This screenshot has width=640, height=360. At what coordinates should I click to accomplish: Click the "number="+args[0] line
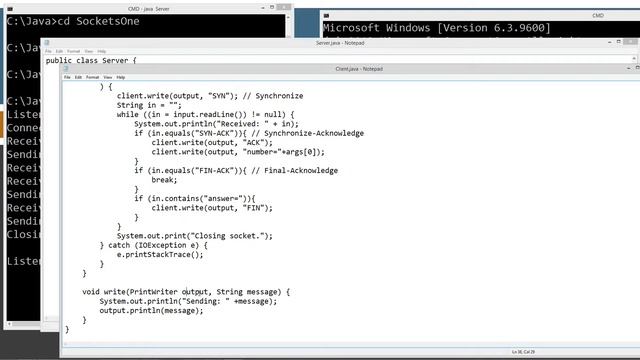tap(238, 152)
